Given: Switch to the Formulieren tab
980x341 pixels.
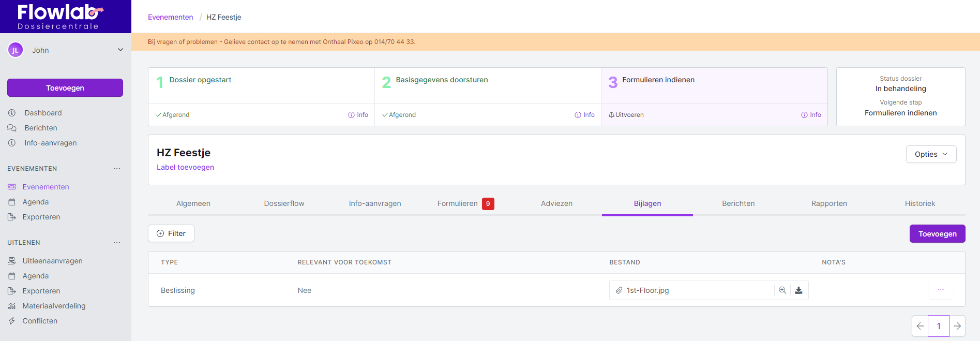Looking at the screenshot, I should pos(458,203).
